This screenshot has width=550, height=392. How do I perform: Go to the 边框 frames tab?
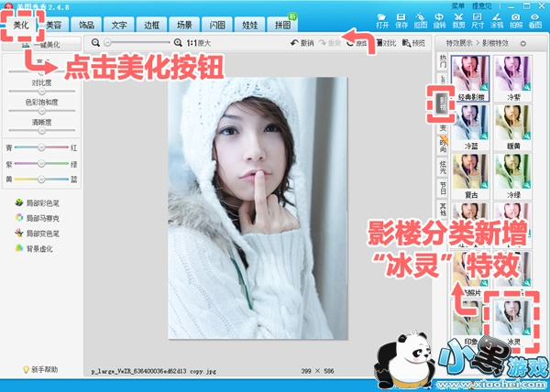click(151, 25)
